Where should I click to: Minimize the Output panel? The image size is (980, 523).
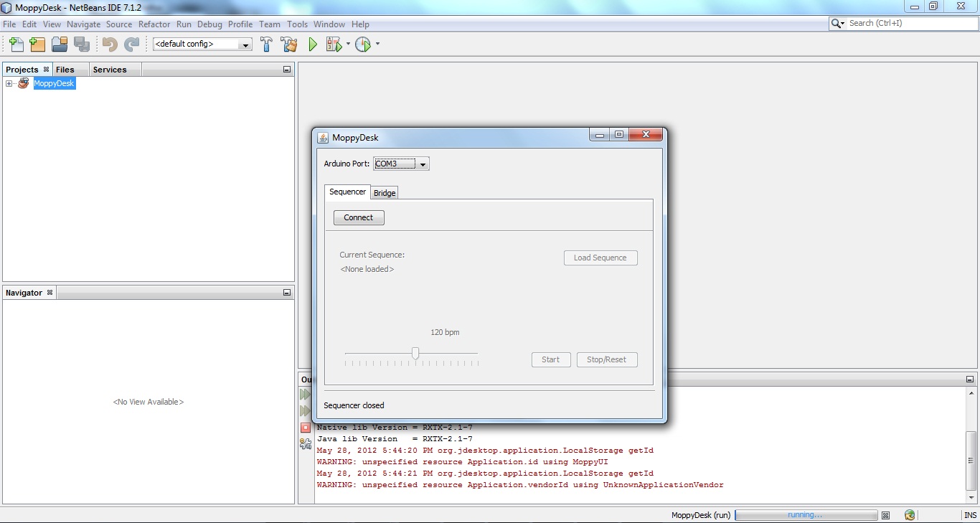[x=970, y=380]
